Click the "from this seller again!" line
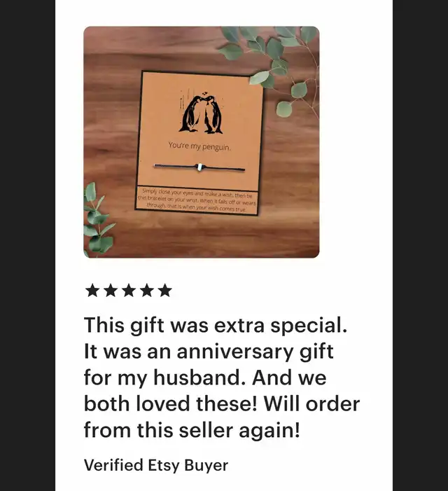The width and height of the screenshot is (448, 491). pos(192,430)
